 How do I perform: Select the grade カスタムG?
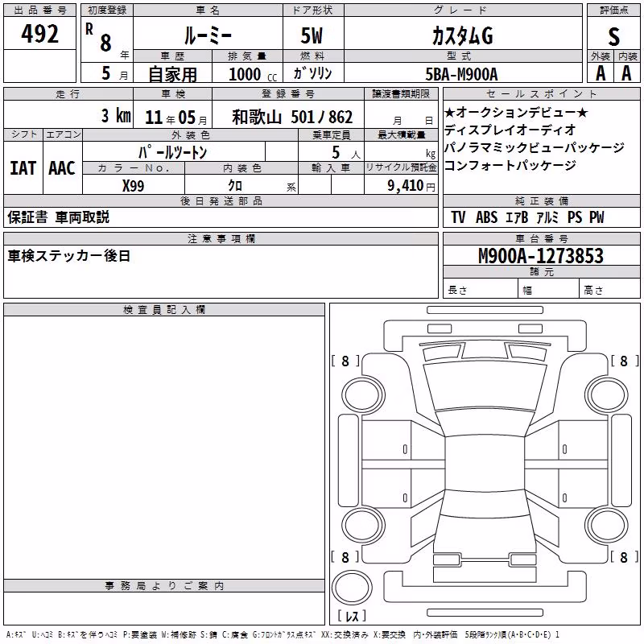[463, 35]
